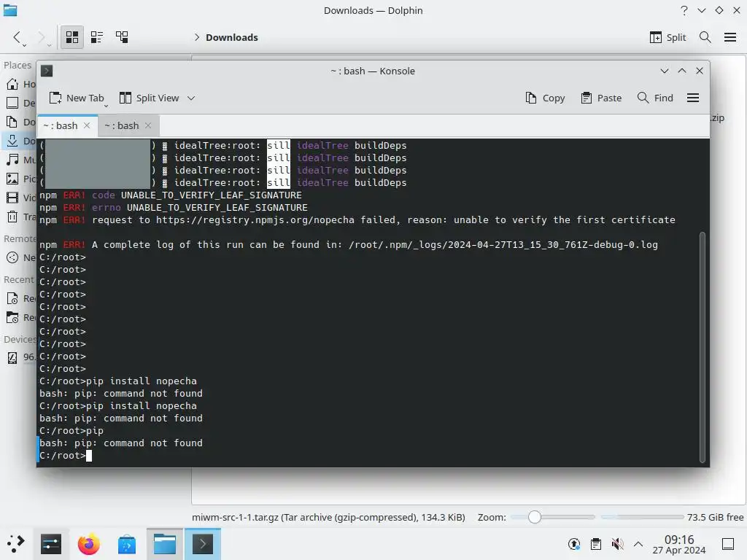This screenshot has width=747, height=560.
Task: Switch Dolphin to Compact view mode
Action: coord(97,37)
